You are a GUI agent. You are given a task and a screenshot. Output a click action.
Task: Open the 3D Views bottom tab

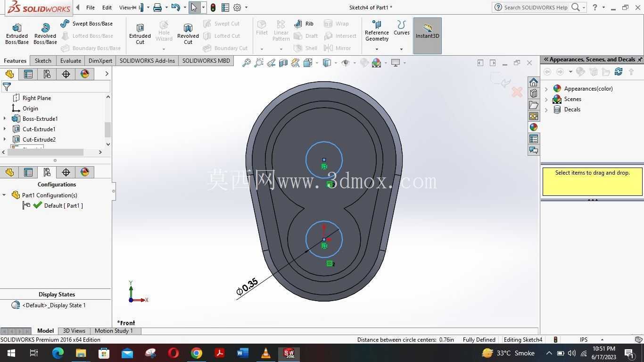[x=74, y=331]
